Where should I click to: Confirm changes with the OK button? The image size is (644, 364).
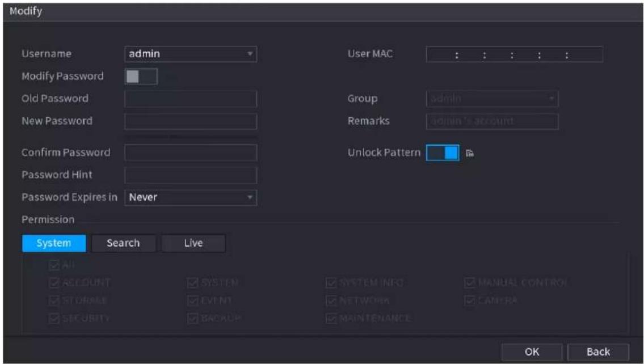coord(532,352)
